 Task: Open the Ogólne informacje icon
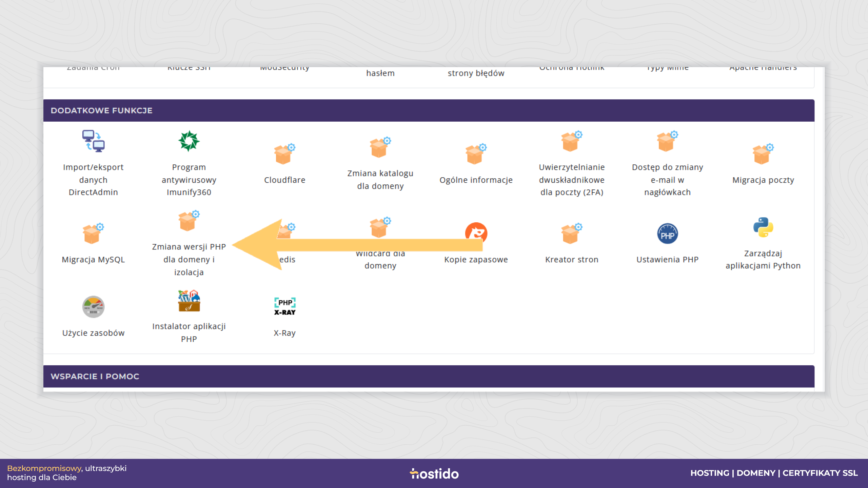coord(476,154)
